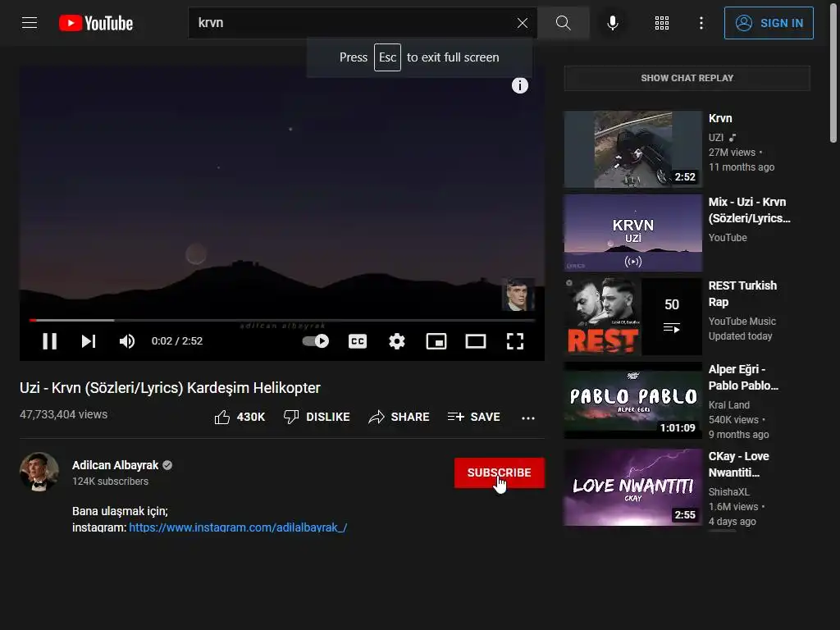Click the 124K subscribers text
The width and height of the screenshot is (840, 630).
tap(111, 481)
